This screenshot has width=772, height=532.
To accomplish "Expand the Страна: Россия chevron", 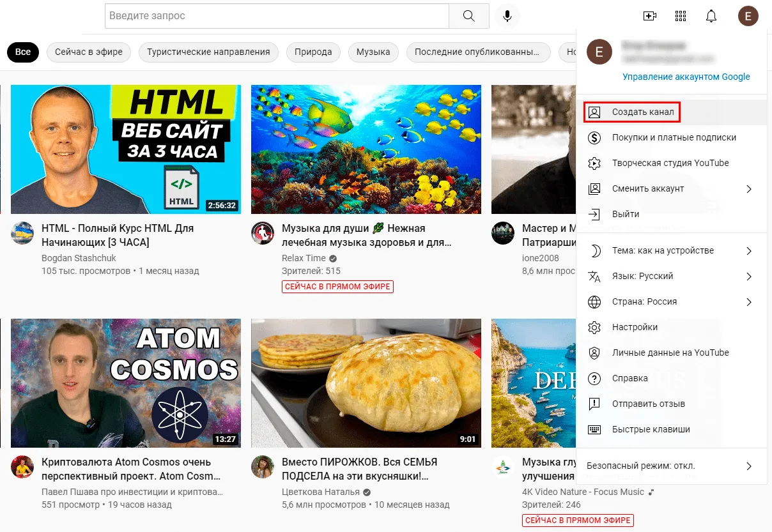I will (x=749, y=302).
